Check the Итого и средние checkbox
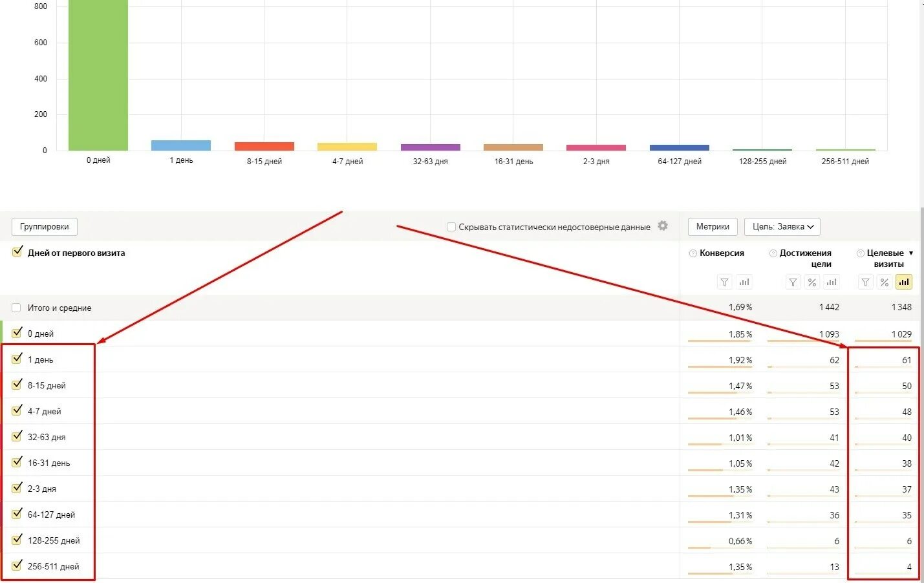Viewport: 924px width, 583px height. [16, 308]
